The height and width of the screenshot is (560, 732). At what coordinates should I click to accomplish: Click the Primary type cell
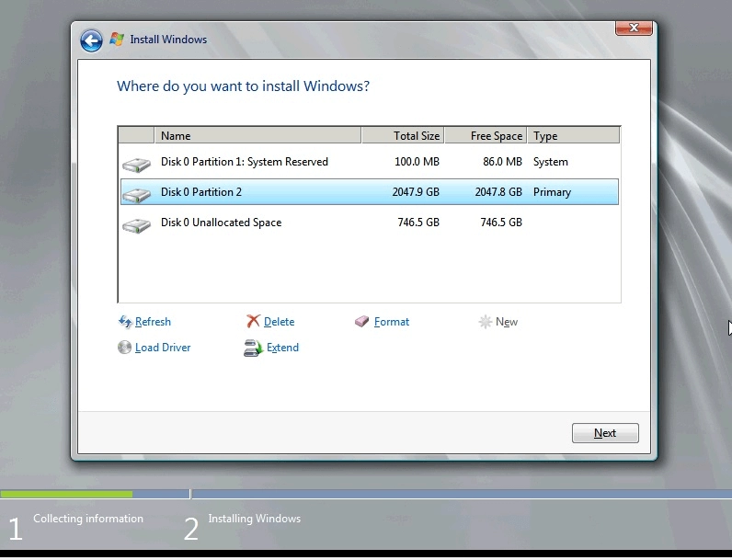pyautogui.click(x=553, y=192)
